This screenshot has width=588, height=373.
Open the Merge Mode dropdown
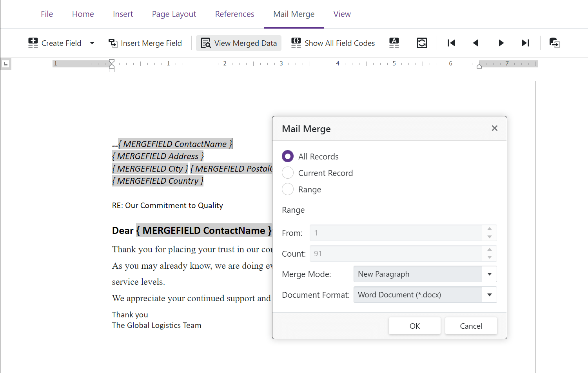coord(489,274)
